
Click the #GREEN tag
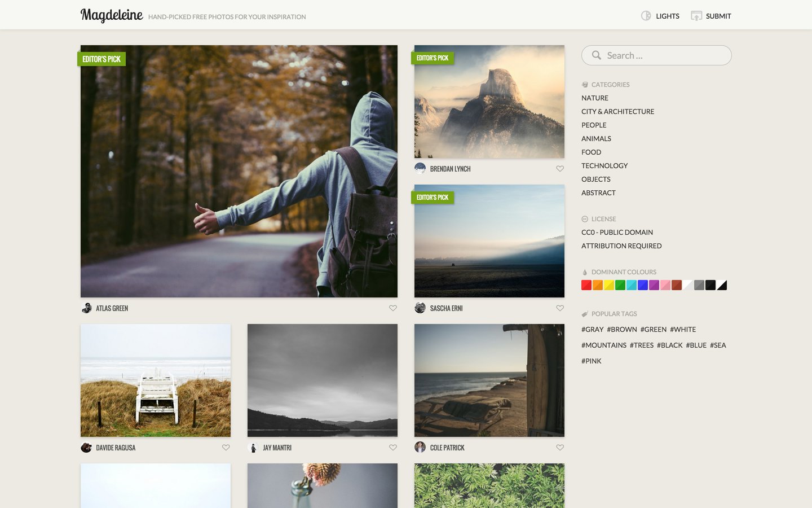654,330
